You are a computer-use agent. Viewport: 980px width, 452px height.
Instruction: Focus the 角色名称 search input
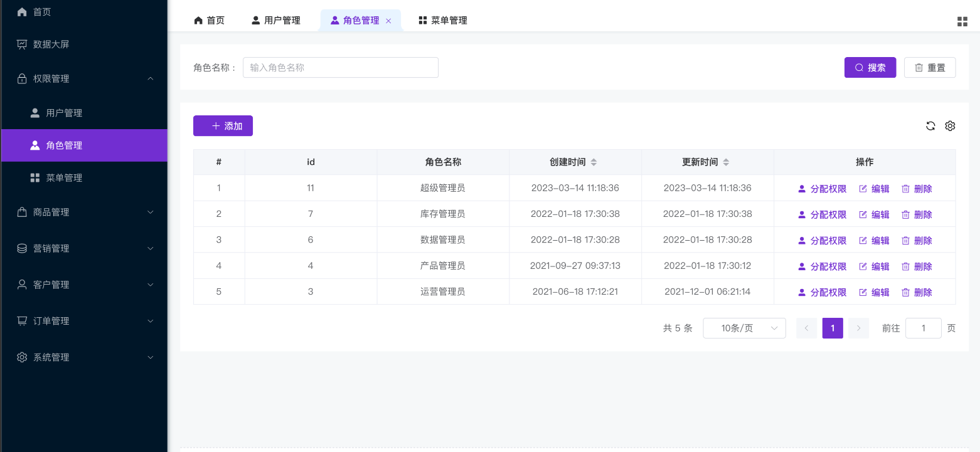tap(341, 68)
